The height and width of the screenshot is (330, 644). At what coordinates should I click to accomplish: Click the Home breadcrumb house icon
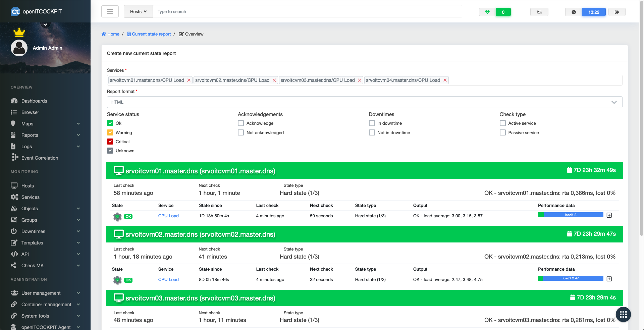point(104,34)
